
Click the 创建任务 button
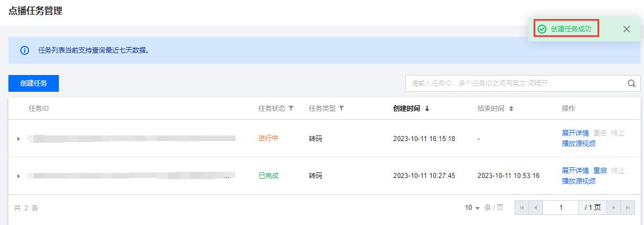[x=34, y=83]
